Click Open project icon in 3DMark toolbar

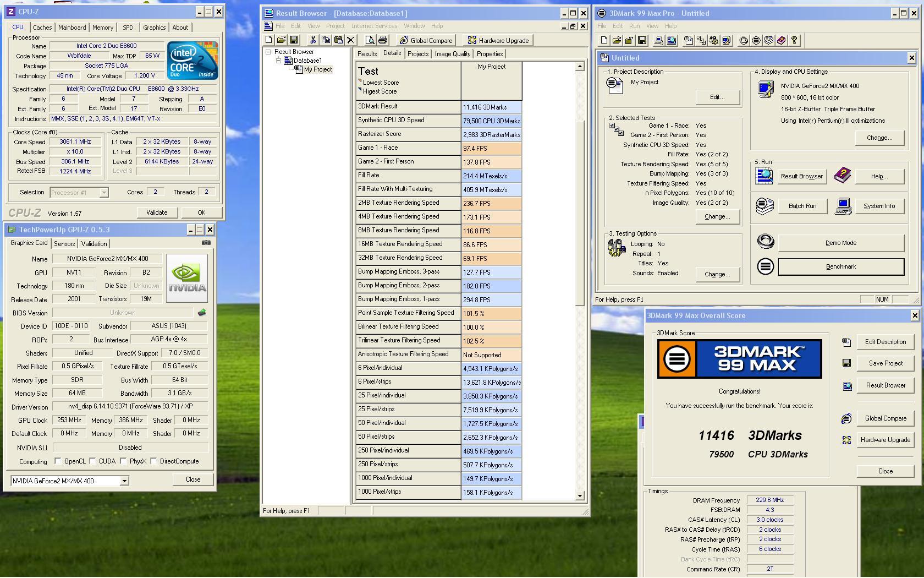pos(617,41)
